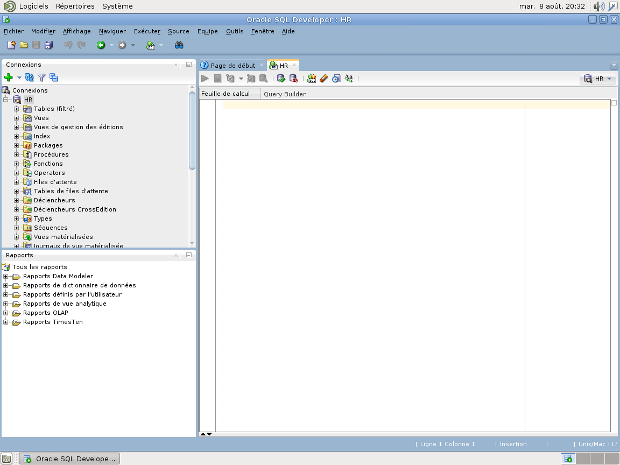
Task: Click into the SQL worksheet editor area
Action: point(415,265)
